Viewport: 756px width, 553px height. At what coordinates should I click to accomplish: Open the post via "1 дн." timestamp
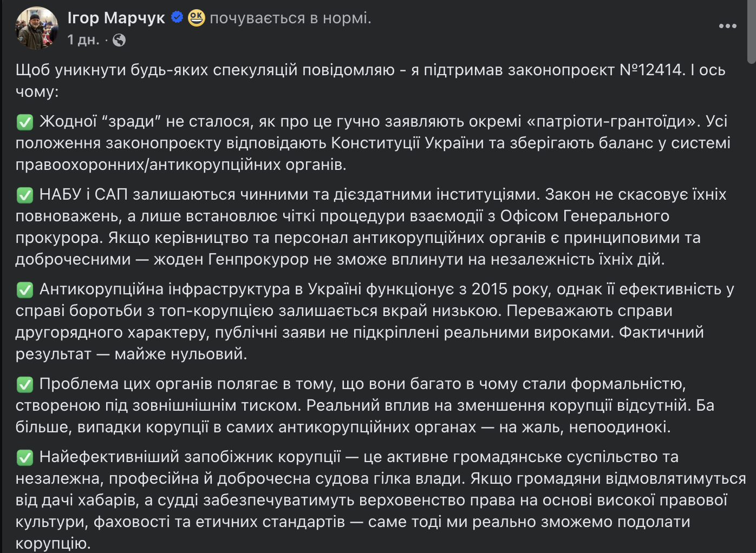tap(83, 40)
